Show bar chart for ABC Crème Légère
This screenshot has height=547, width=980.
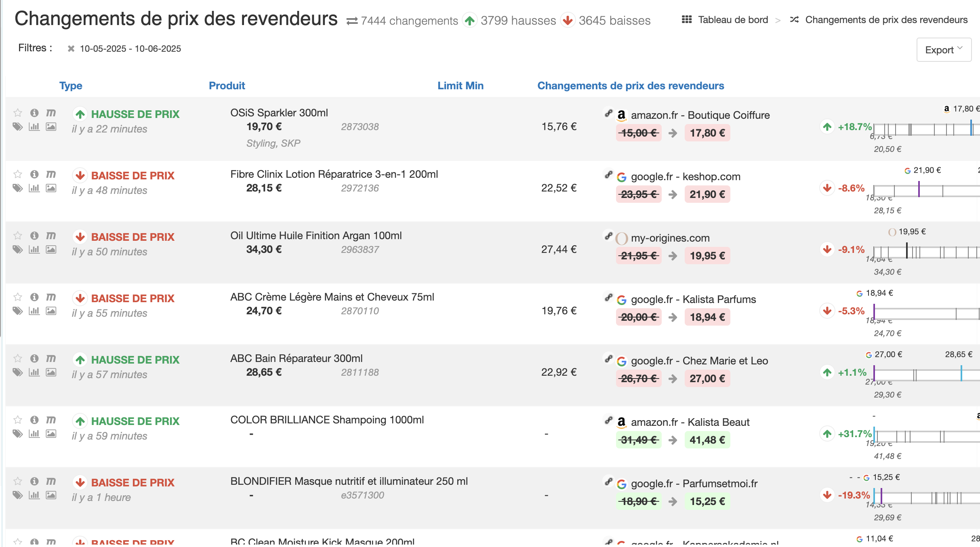coord(34,311)
